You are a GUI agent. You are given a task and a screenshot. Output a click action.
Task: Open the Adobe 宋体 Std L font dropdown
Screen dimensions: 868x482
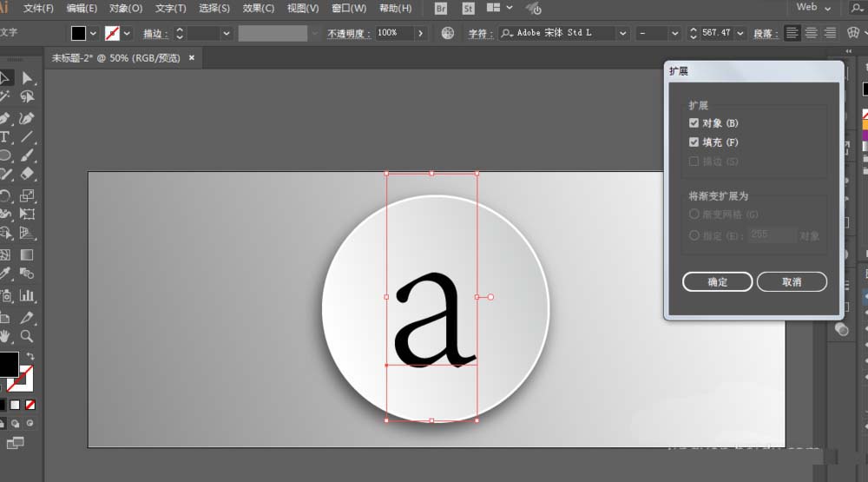pos(622,33)
